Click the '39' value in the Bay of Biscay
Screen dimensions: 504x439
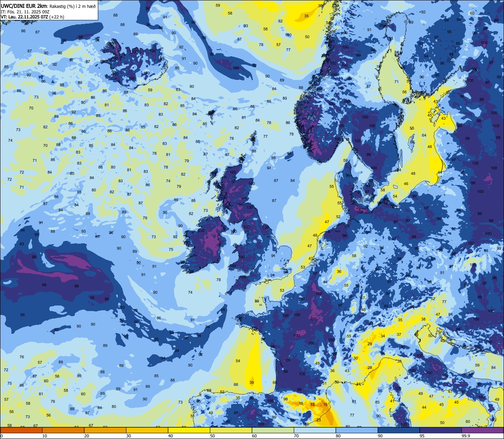tap(252, 383)
